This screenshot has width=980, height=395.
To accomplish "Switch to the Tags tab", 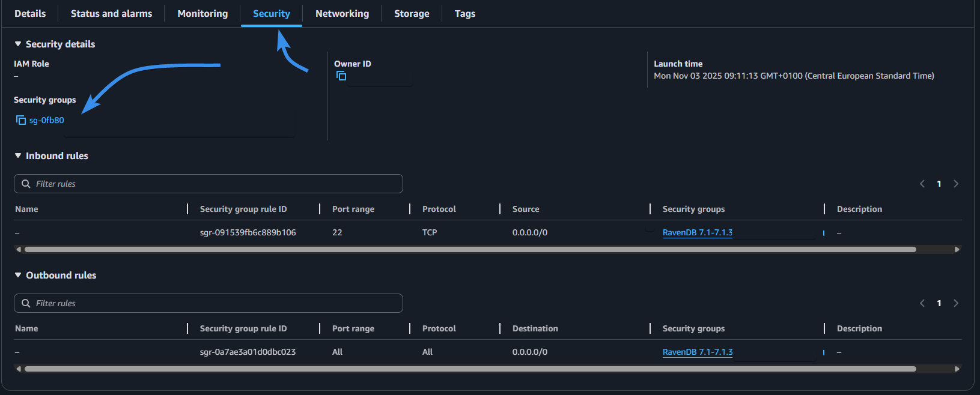I will click(464, 13).
